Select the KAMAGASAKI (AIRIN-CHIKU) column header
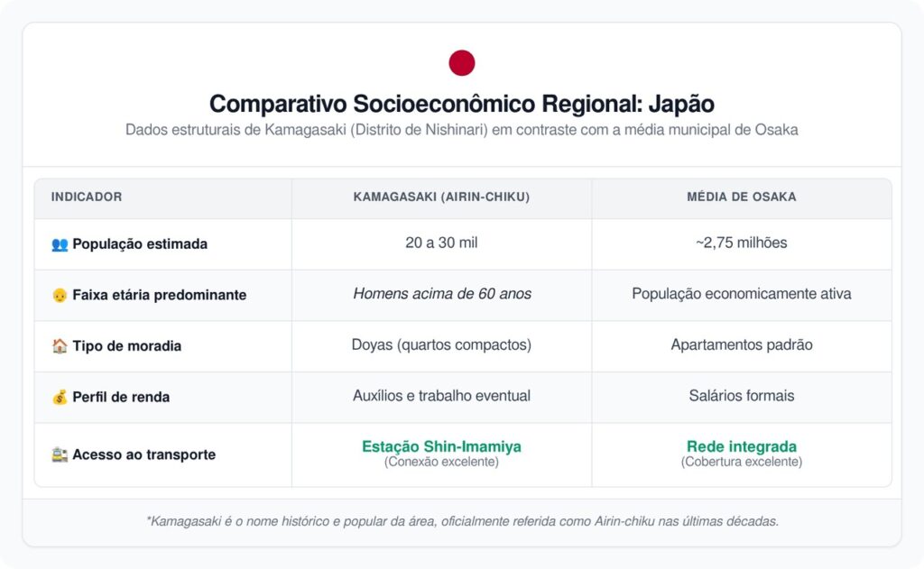This screenshot has height=569, width=924. click(x=441, y=197)
